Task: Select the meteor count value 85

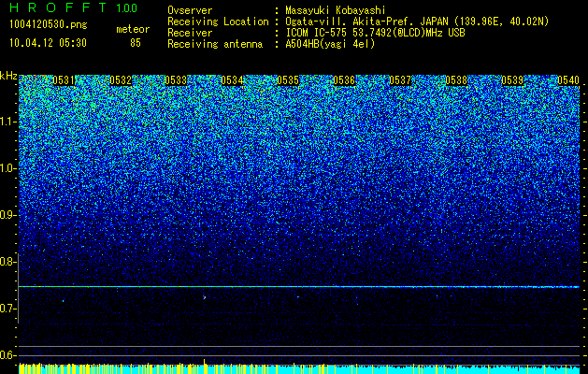Action: pyautogui.click(x=136, y=43)
